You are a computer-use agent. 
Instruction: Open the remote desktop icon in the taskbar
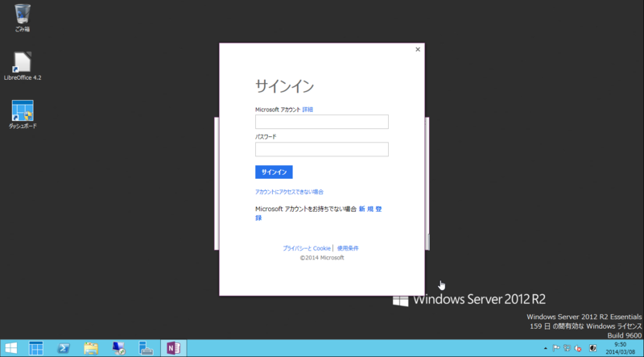click(x=118, y=348)
